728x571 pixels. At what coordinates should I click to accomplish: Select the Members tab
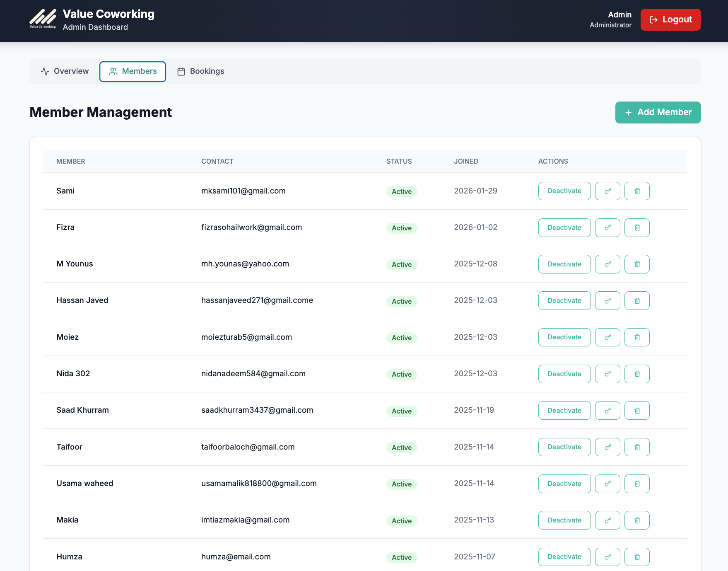(x=133, y=71)
